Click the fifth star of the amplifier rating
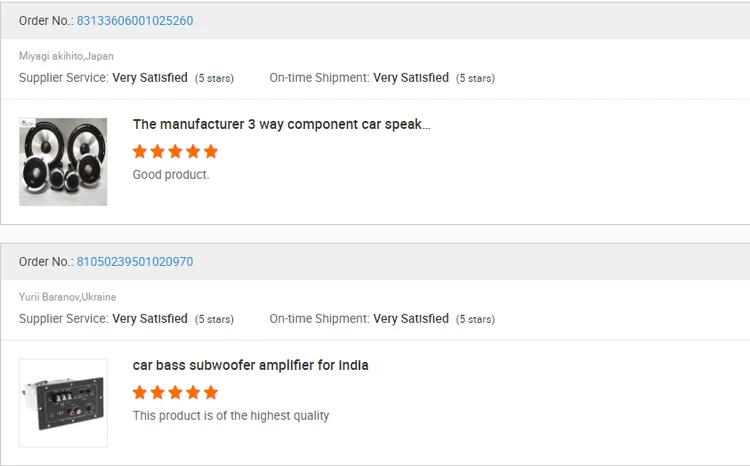 pyautogui.click(x=210, y=393)
